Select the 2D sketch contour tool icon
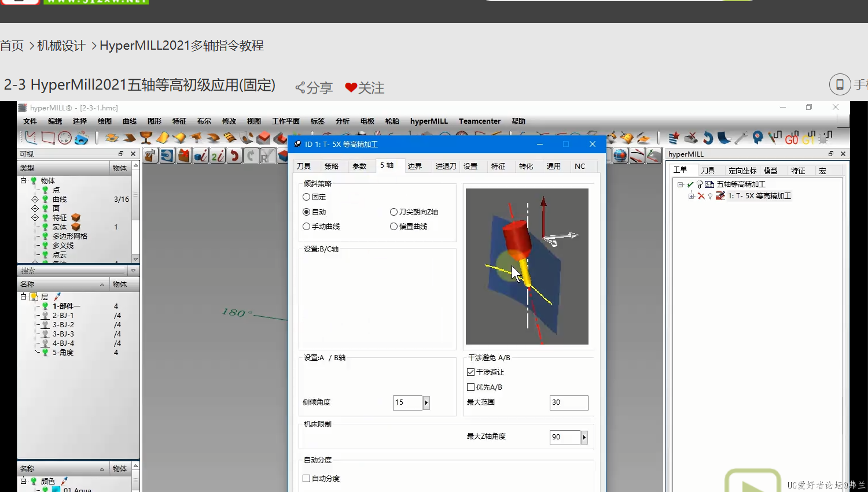The image size is (868, 492). coord(30,138)
